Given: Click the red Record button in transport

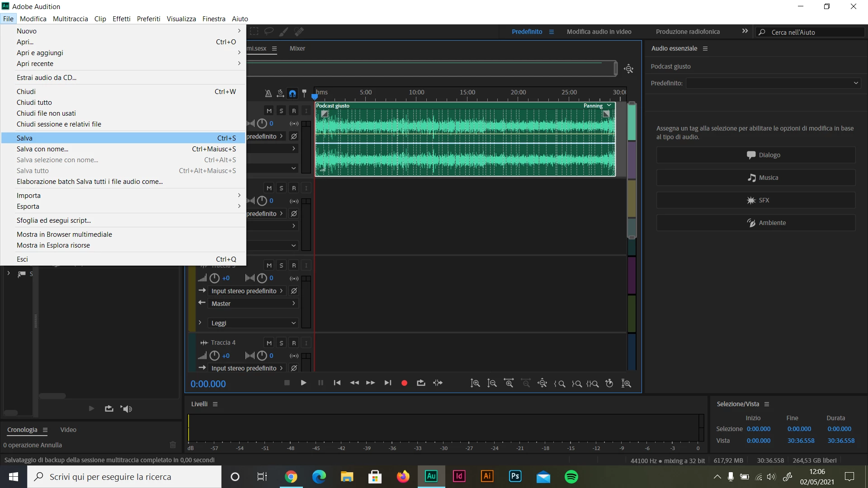Looking at the screenshot, I should pyautogui.click(x=404, y=383).
